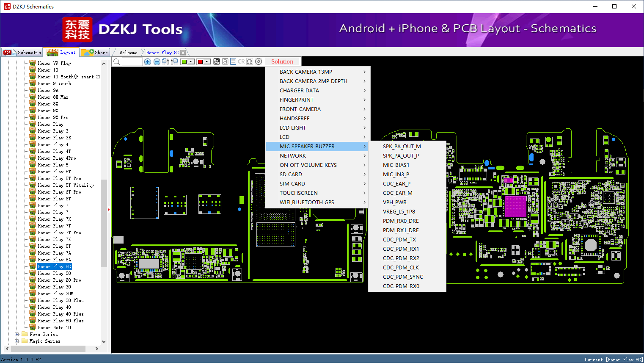Viewport: 644px width, 363px height.
Task: Rotate the board layout counter-clockwise
Action: [x=174, y=62]
